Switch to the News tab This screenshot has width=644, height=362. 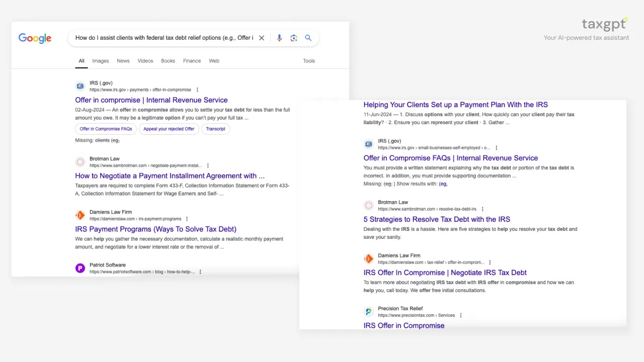pyautogui.click(x=123, y=61)
